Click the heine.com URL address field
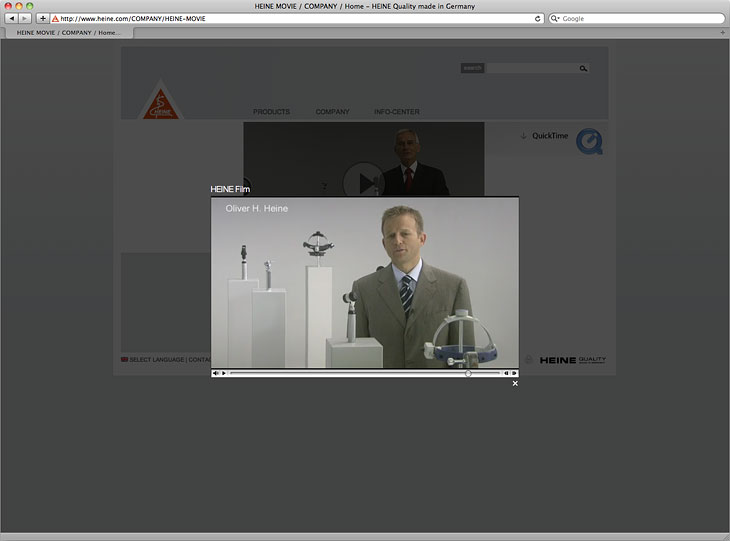The height and width of the screenshot is (541, 730). click(297, 19)
